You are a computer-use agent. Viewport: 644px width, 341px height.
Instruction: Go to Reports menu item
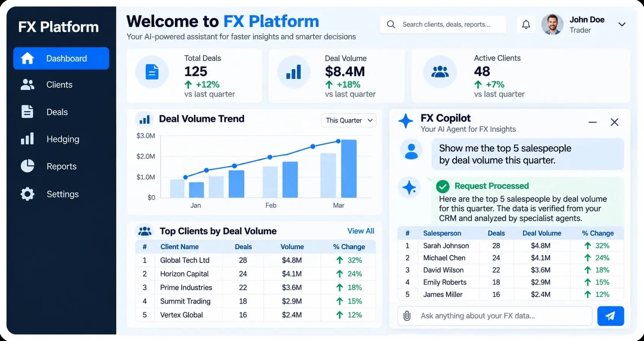pyautogui.click(x=61, y=166)
